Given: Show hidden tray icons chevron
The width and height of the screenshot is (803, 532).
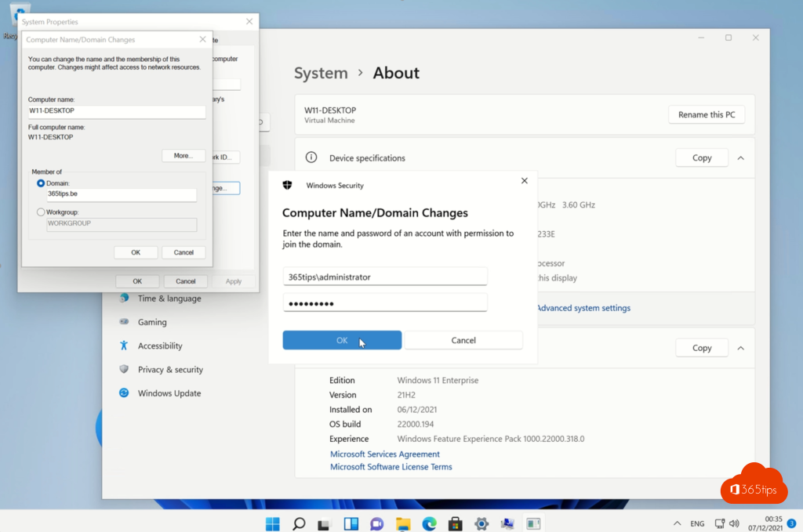Looking at the screenshot, I should point(677,523).
